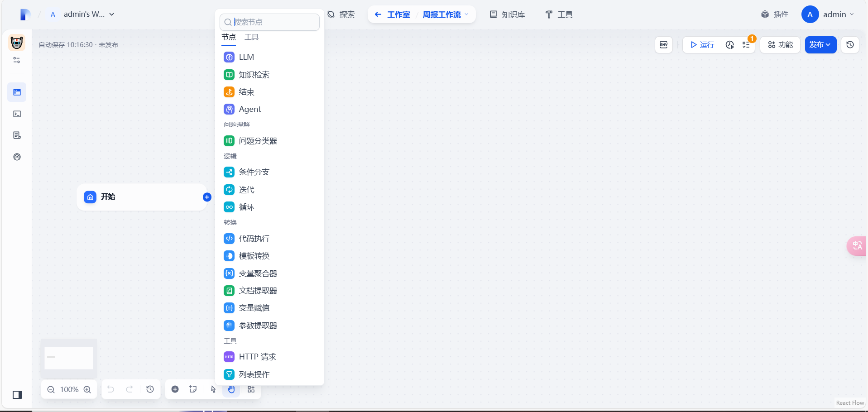Screen dimensions: 868x412
Task: Choose the 代码执行 node
Action: (254, 239)
